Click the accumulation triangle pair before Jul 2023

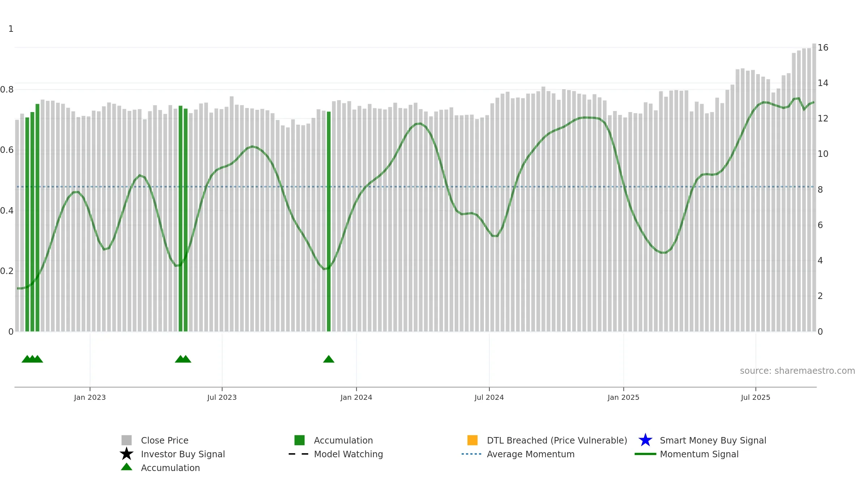point(183,359)
